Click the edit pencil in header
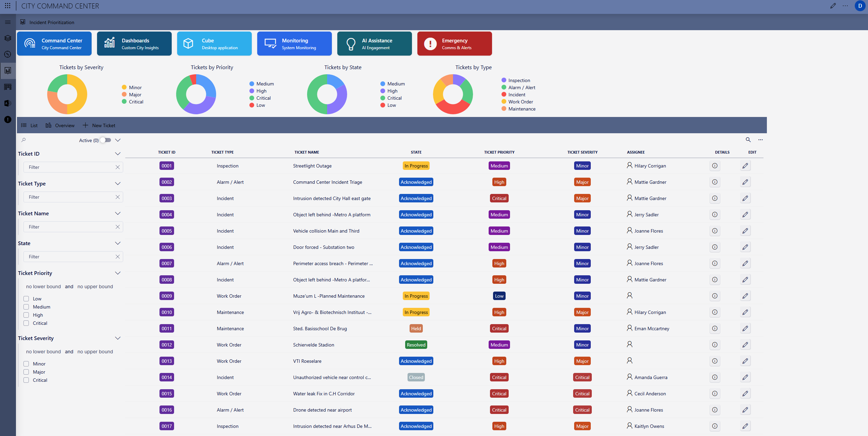 833,6
